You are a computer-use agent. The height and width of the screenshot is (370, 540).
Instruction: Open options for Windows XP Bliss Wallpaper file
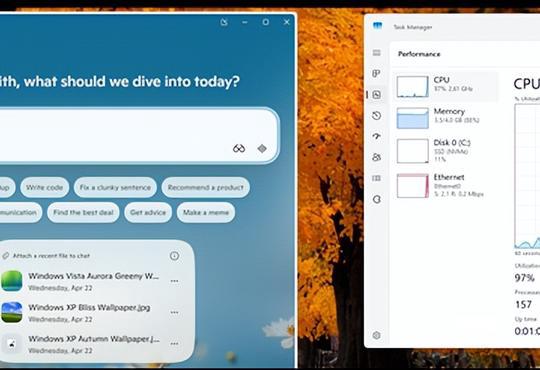(x=175, y=312)
